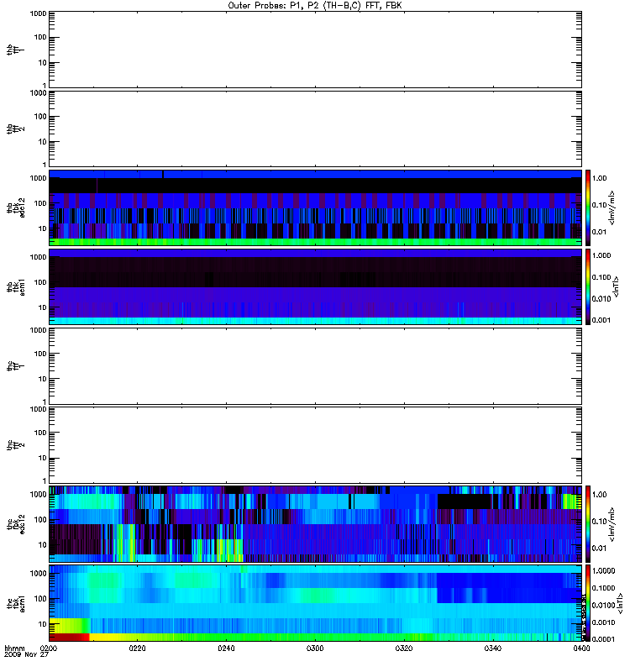630x672 pixels.
Task: Click the 'hhmm' axis unit label
Action: [14, 648]
